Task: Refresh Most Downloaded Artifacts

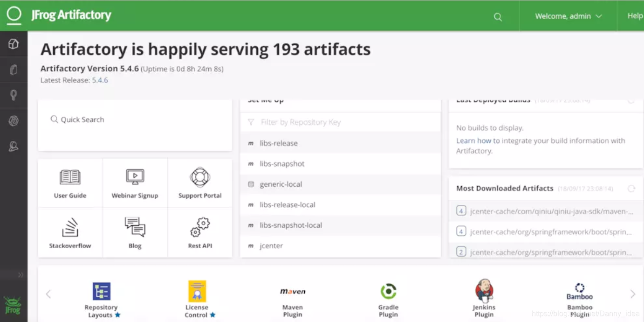Action: click(x=631, y=189)
